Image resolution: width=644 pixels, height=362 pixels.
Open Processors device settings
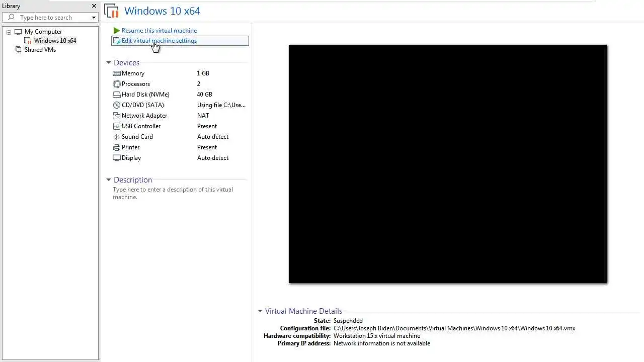pyautogui.click(x=136, y=84)
